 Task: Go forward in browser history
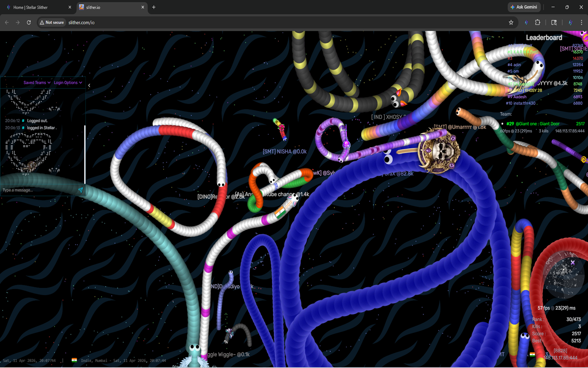click(18, 23)
